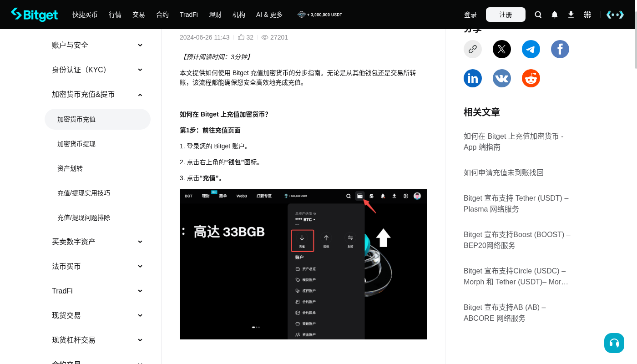637x364 pixels.
Task: Select 加密货币充值 sidebar item
Action: click(97, 119)
